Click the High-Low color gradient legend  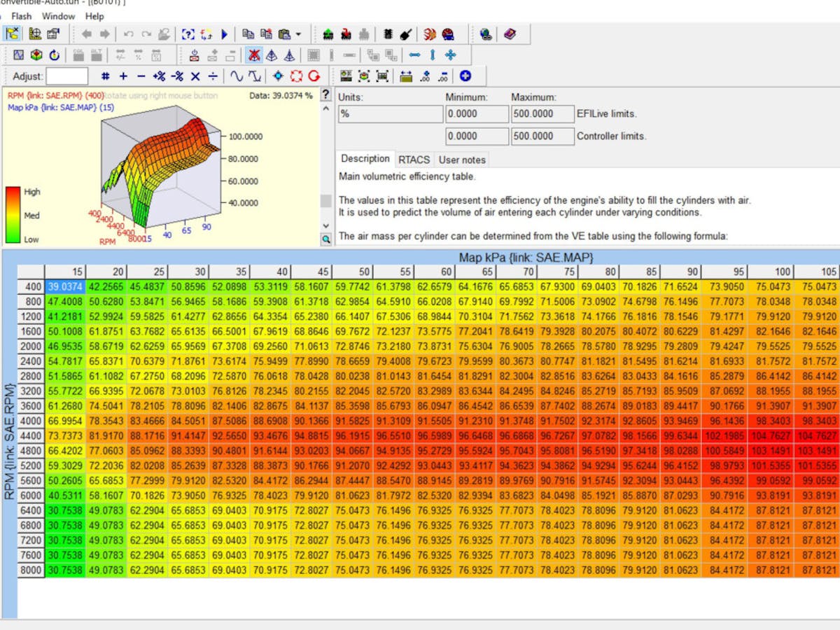pos(13,215)
